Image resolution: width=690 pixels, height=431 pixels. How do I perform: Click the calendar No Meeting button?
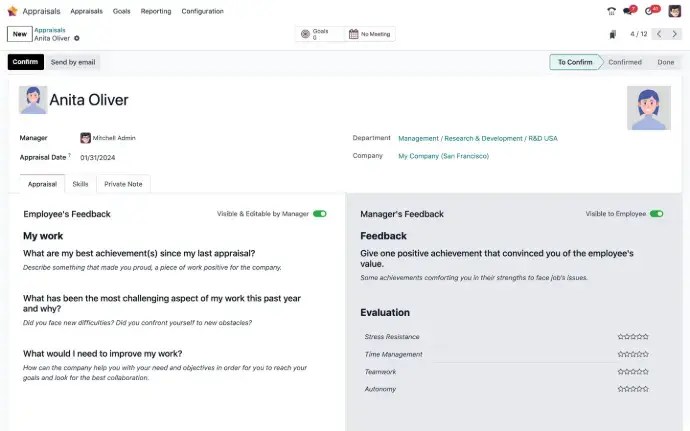(370, 34)
